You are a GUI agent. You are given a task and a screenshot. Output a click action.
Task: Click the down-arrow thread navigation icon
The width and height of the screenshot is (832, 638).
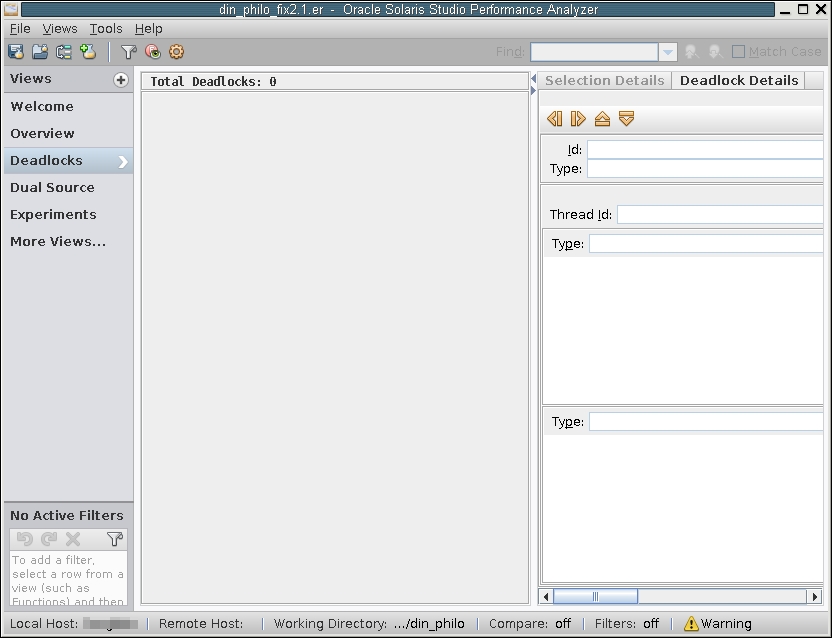click(627, 118)
